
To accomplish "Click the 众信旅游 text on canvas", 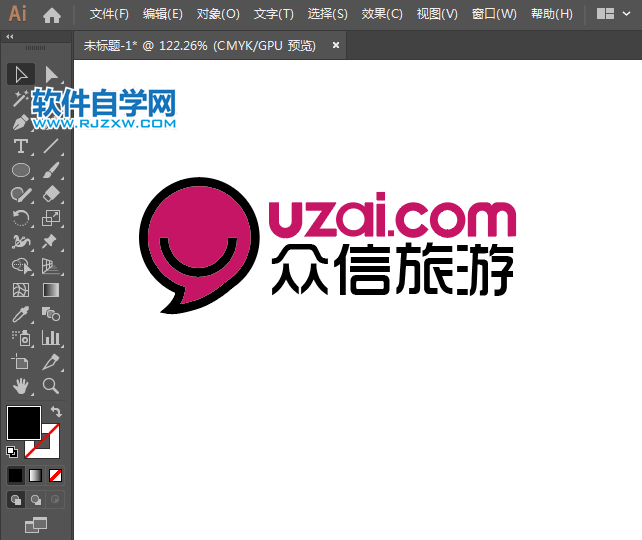I will [392, 269].
